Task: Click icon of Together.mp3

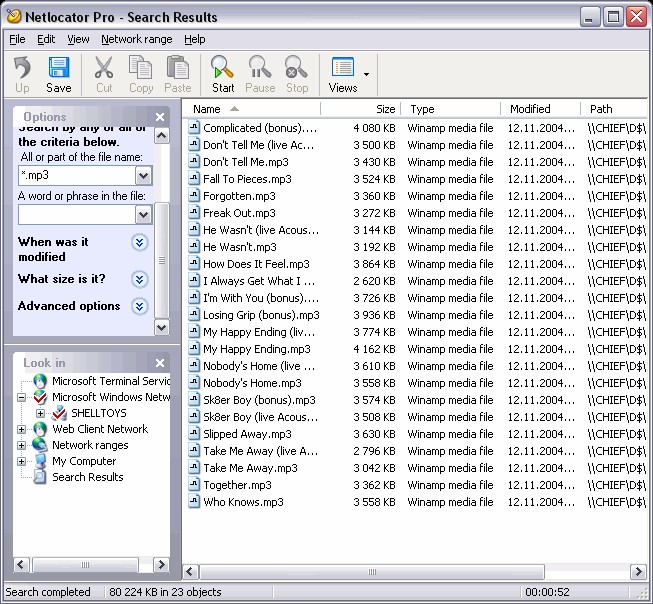Action: click(x=194, y=485)
